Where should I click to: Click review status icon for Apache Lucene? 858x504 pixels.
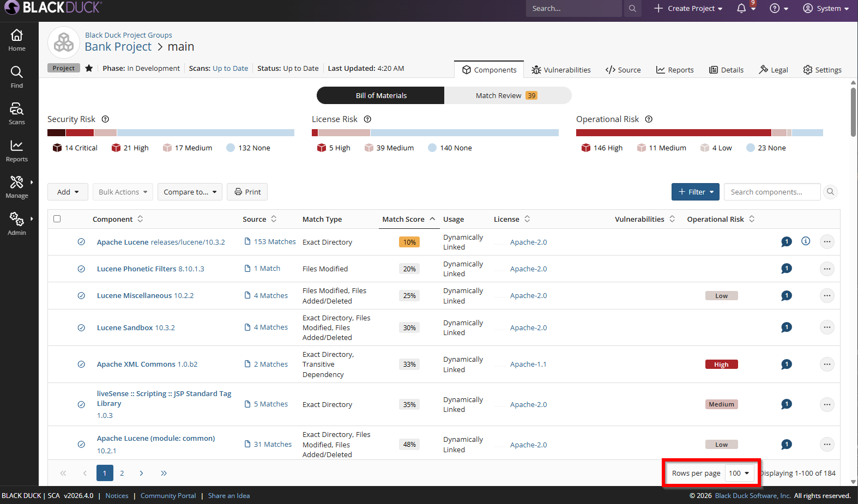[81, 242]
